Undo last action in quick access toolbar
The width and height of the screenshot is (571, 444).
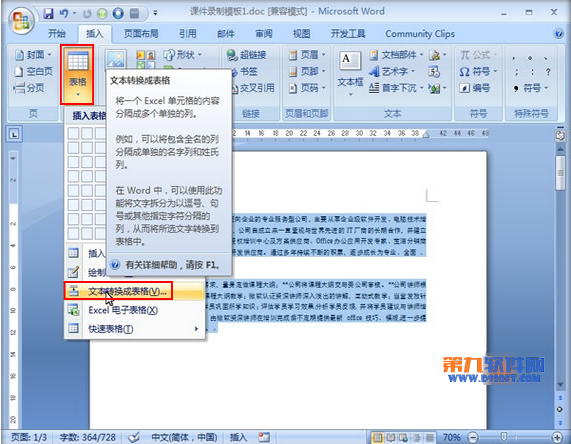click(64, 13)
